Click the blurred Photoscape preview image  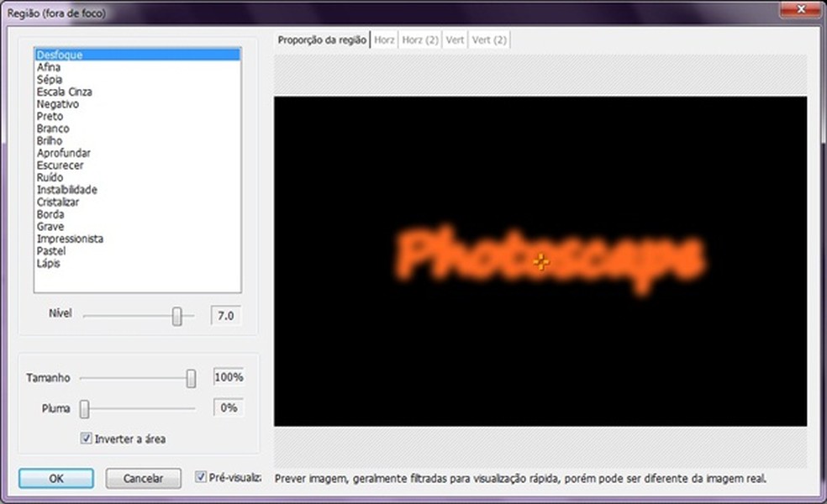pos(540,261)
